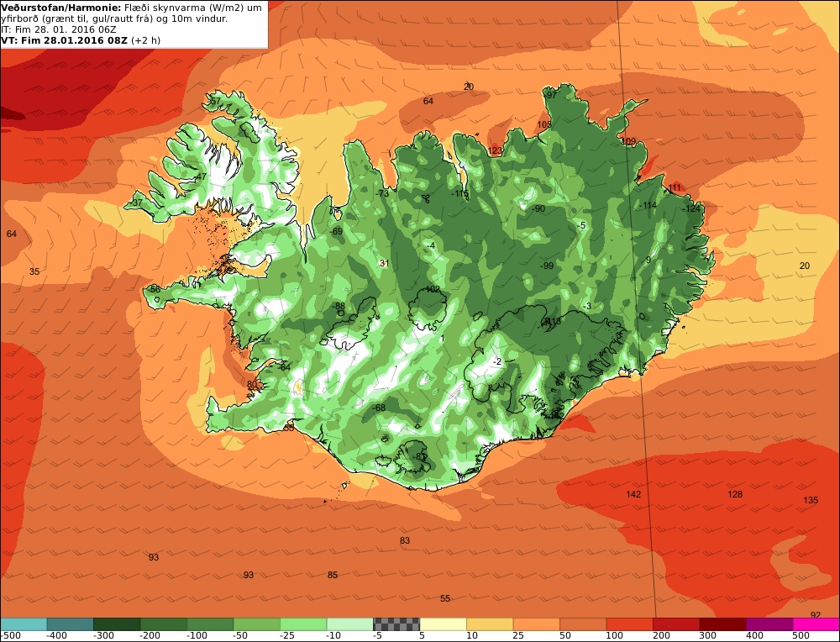Click the magenta legend swatch right of 500
Viewport: 840px width, 642px height.
tap(816, 624)
